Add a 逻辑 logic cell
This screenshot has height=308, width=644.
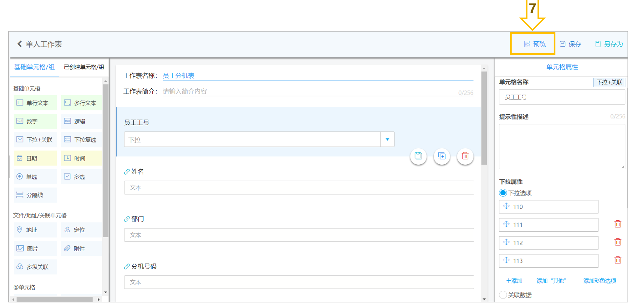click(x=82, y=121)
